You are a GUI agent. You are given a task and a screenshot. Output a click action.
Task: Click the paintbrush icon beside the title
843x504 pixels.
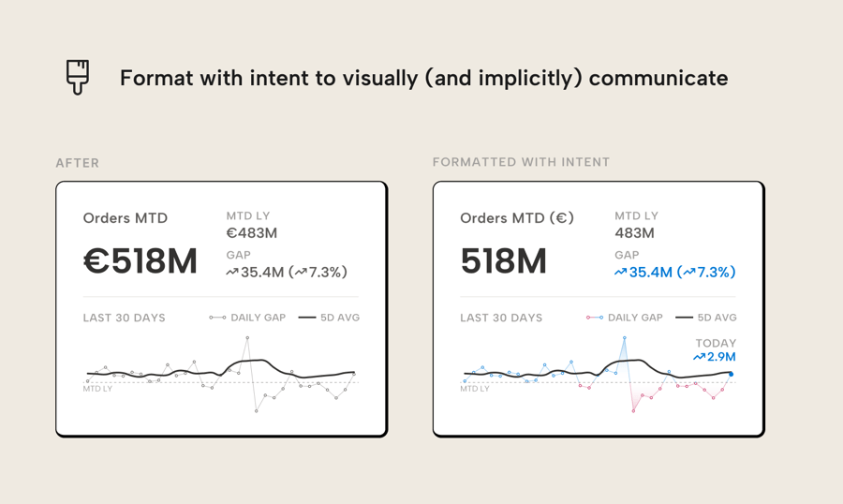tap(78, 76)
